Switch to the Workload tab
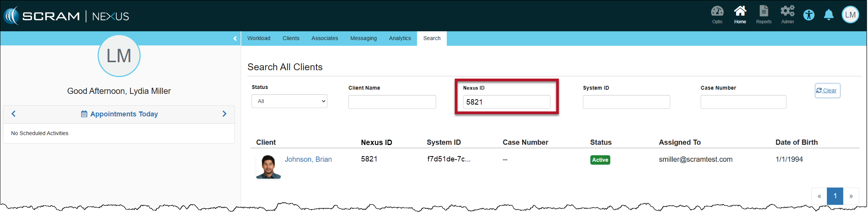The height and width of the screenshot is (216, 868). [x=258, y=39]
